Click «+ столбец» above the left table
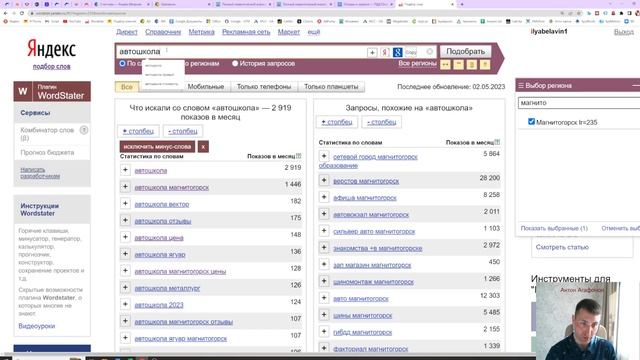The height and width of the screenshot is (360, 640). click(x=138, y=131)
